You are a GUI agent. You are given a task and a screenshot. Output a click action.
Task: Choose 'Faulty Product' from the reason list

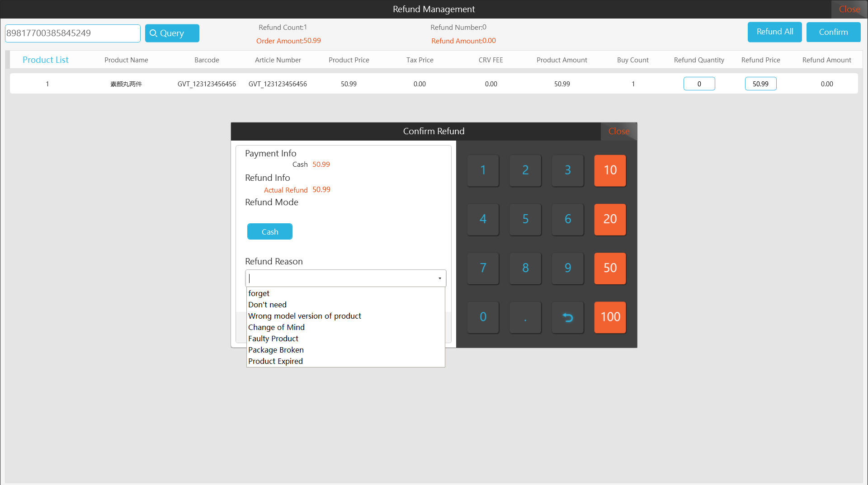(273, 339)
